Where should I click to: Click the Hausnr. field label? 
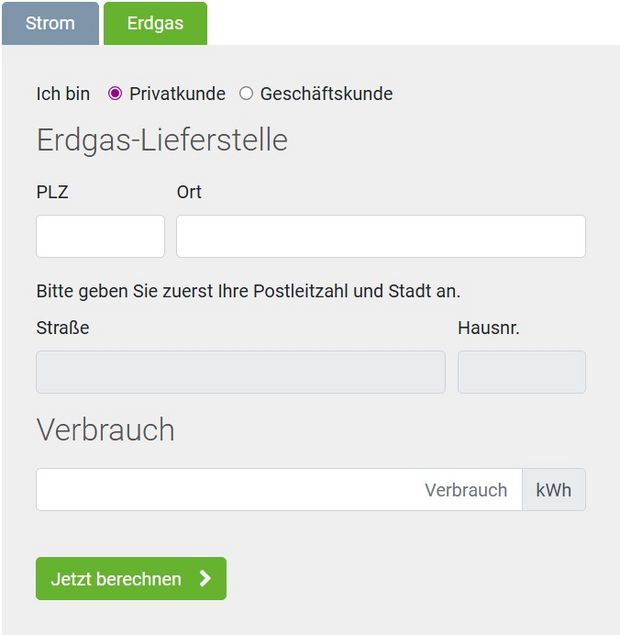click(489, 327)
